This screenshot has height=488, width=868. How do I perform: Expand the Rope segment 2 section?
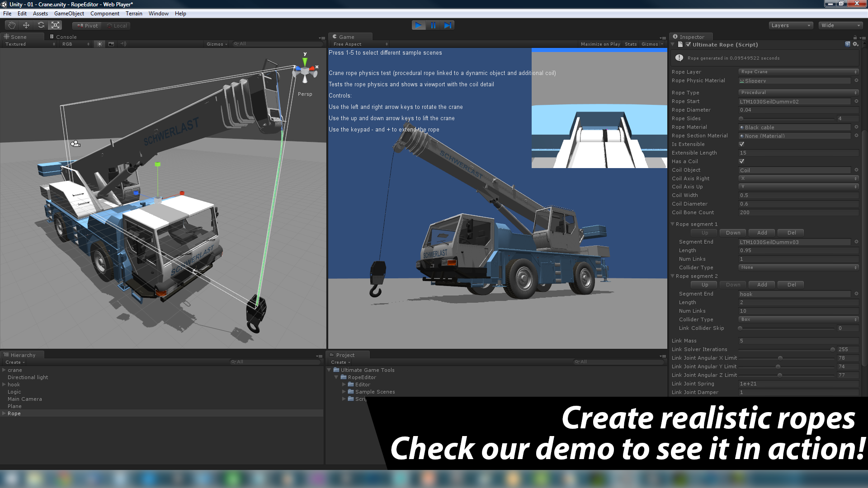click(x=672, y=276)
